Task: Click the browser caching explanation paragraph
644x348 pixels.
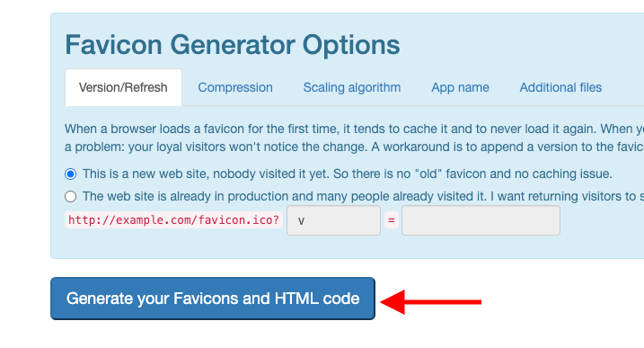Action: (354, 138)
